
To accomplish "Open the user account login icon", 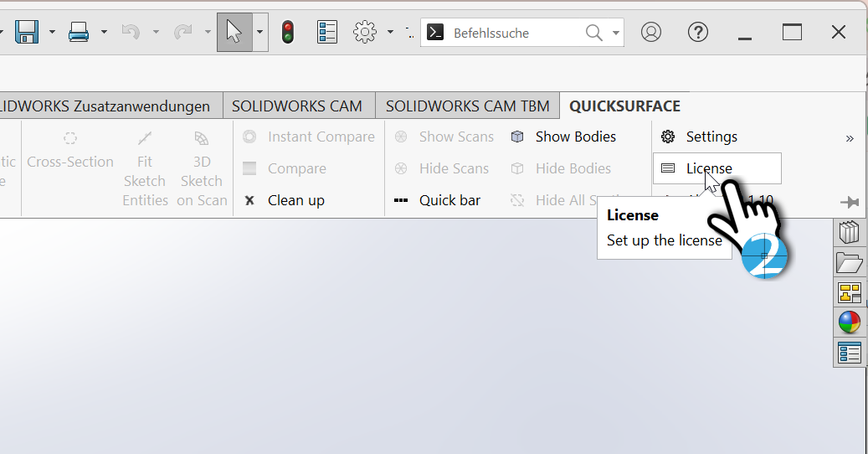I will [x=651, y=32].
